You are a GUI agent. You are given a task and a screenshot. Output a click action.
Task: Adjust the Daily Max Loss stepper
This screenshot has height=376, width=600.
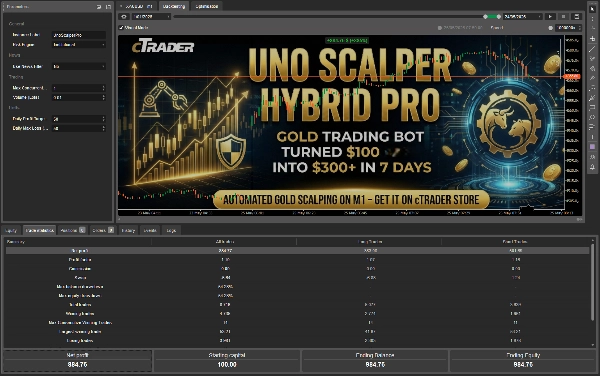tap(103, 129)
